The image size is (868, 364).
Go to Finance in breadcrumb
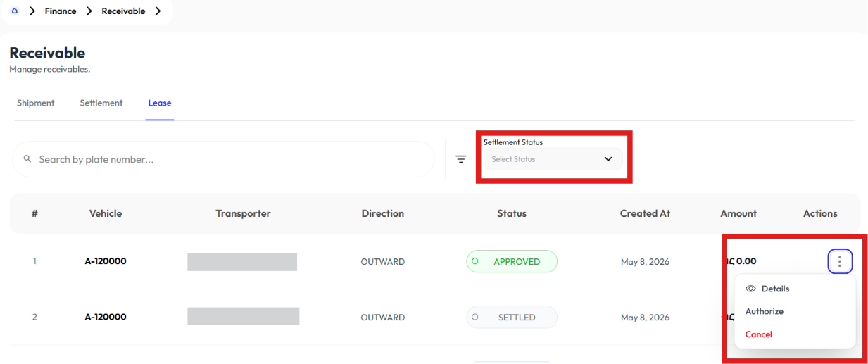(61, 11)
